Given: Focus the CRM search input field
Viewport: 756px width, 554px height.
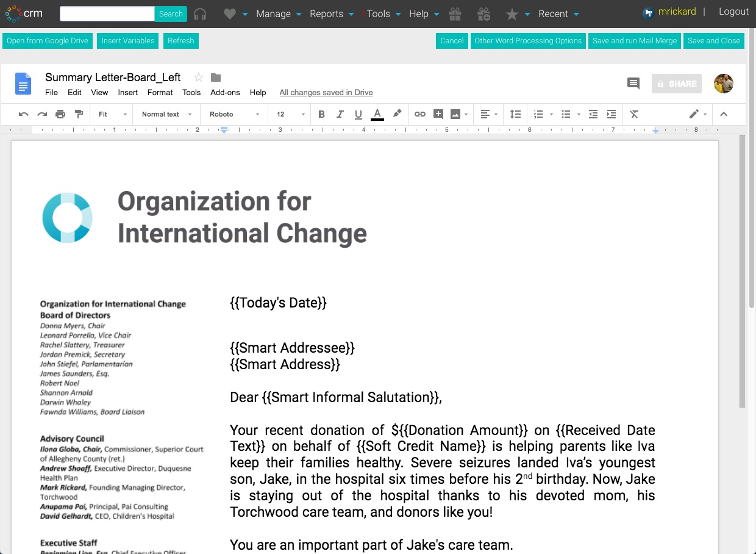Looking at the screenshot, I should pos(107,13).
